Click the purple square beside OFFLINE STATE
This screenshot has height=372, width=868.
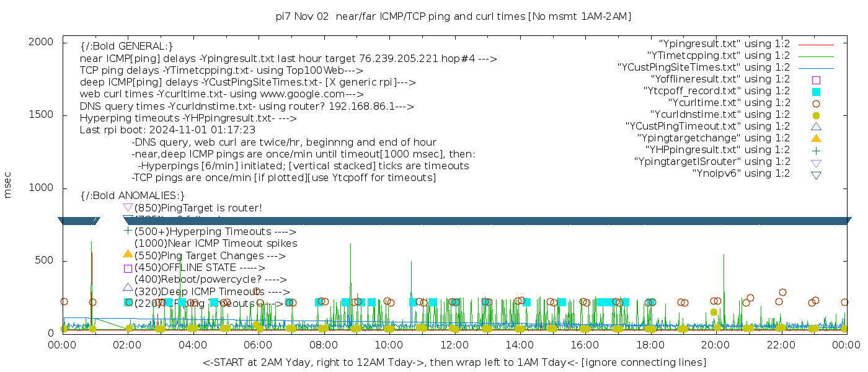128,268
